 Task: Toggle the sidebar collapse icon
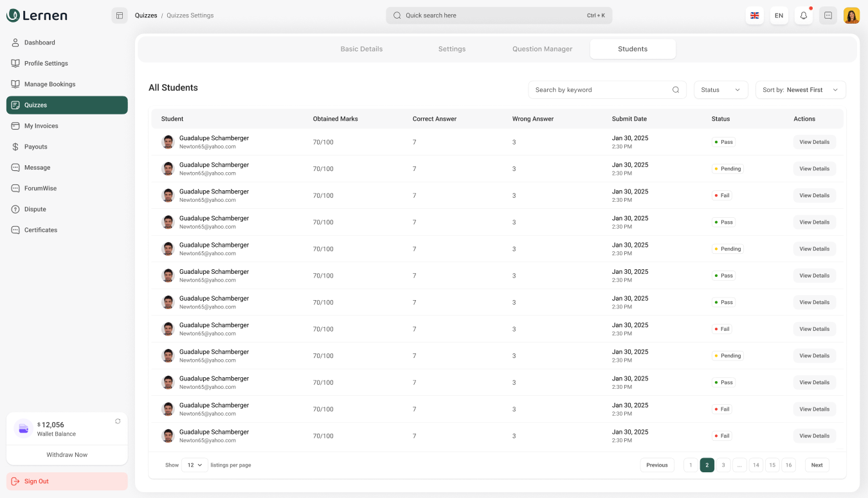pyautogui.click(x=120, y=15)
